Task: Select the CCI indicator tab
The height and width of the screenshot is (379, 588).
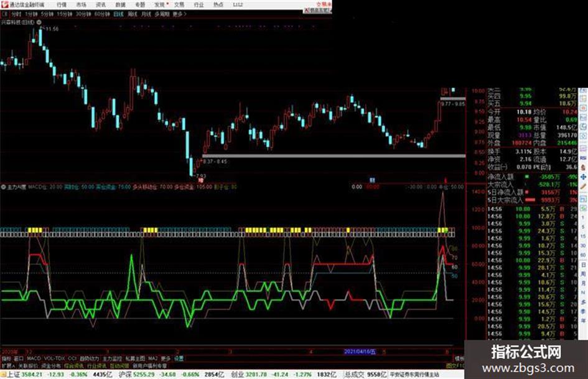Action: [x=72, y=358]
